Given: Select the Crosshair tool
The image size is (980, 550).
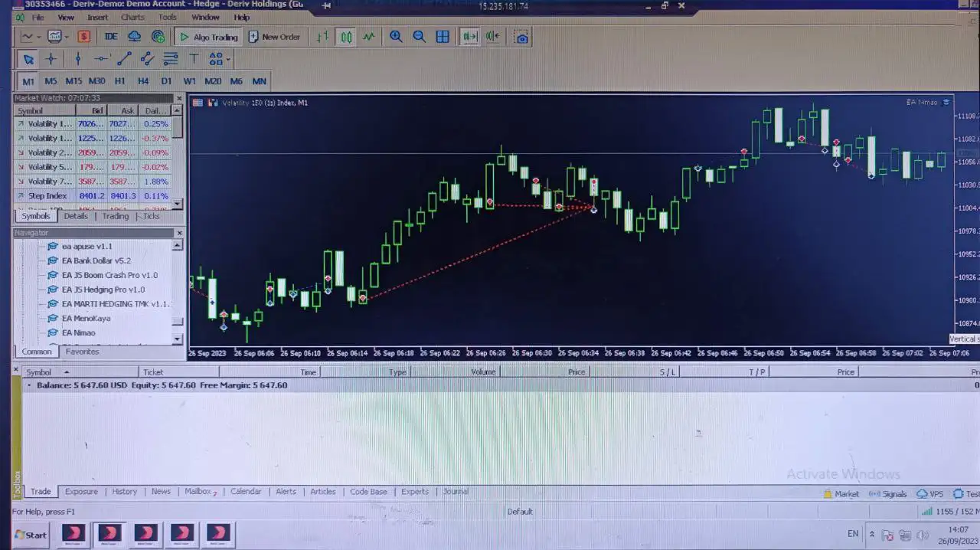Looking at the screenshot, I should point(51,59).
